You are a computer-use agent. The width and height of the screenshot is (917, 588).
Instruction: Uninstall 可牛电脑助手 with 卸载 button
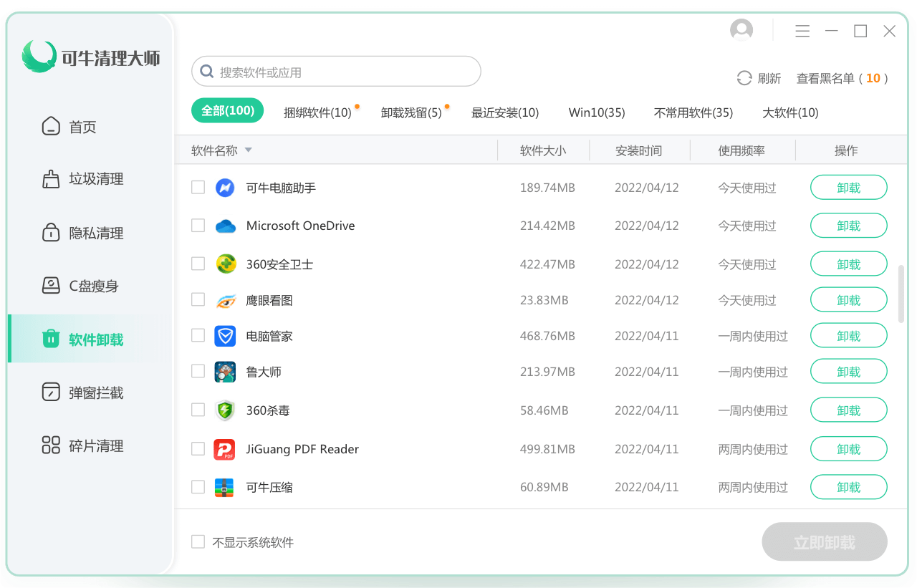[x=849, y=188]
